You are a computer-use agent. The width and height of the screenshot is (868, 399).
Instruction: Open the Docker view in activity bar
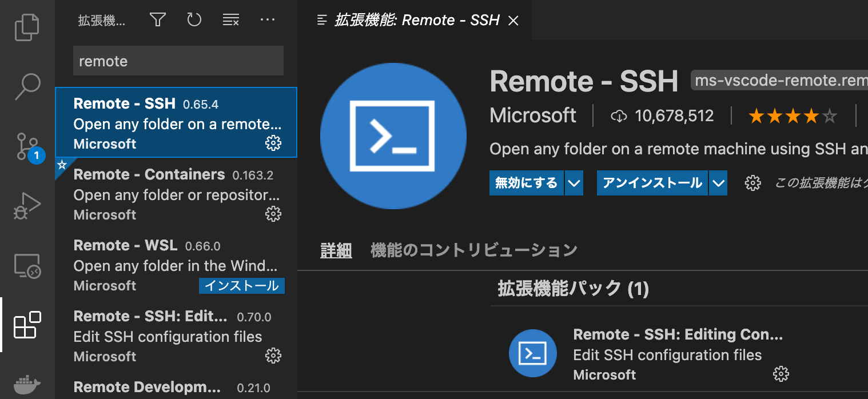click(x=27, y=384)
